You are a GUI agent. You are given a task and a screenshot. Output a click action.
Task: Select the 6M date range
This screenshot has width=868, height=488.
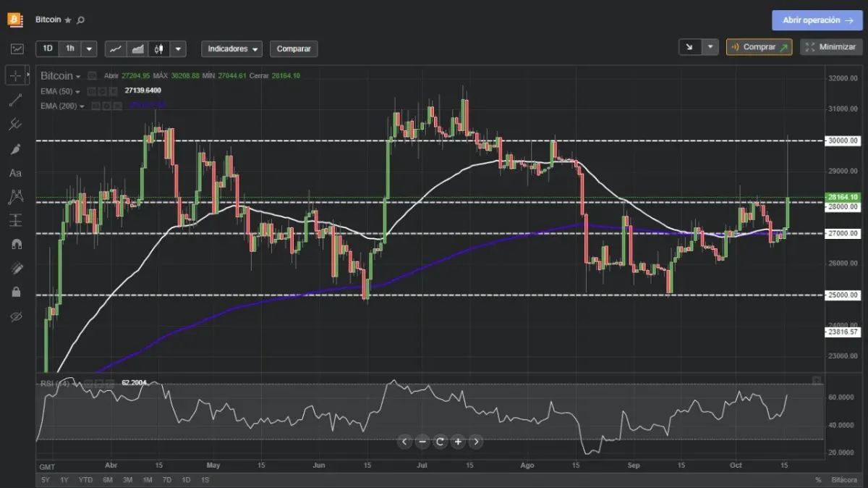[108, 480]
